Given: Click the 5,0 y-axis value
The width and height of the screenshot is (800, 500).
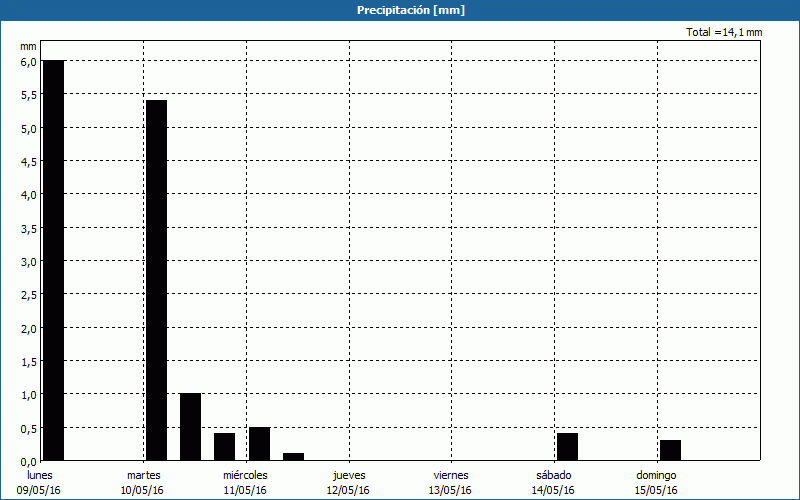Looking at the screenshot, I should click(29, 128).
